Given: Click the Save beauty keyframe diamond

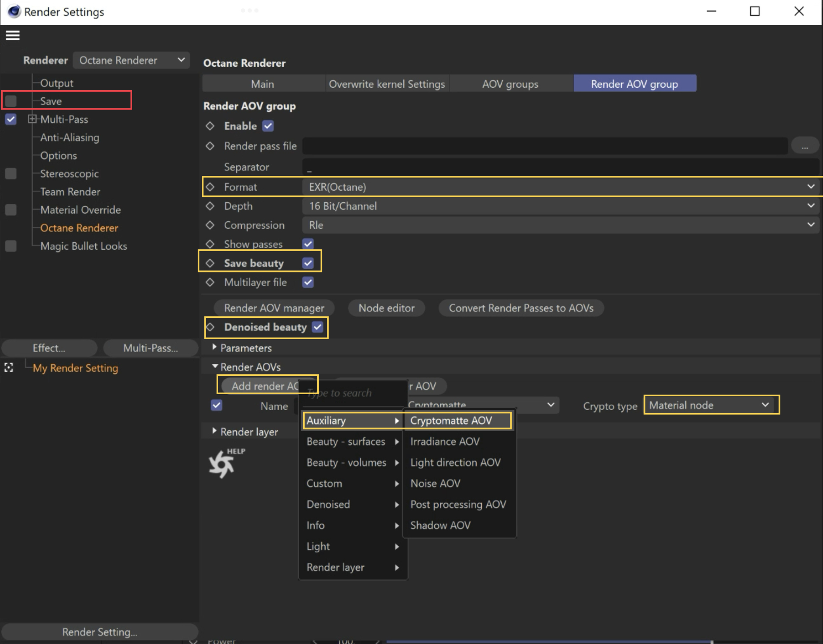Looking at the screenshot, I should coord(210,263).
